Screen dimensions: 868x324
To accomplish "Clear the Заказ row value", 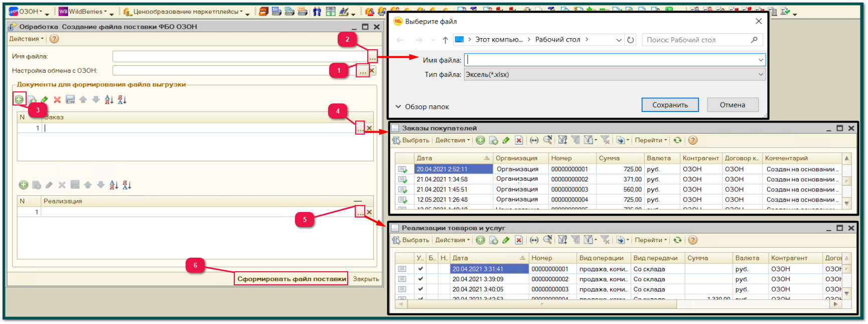I will coord(369,128).
